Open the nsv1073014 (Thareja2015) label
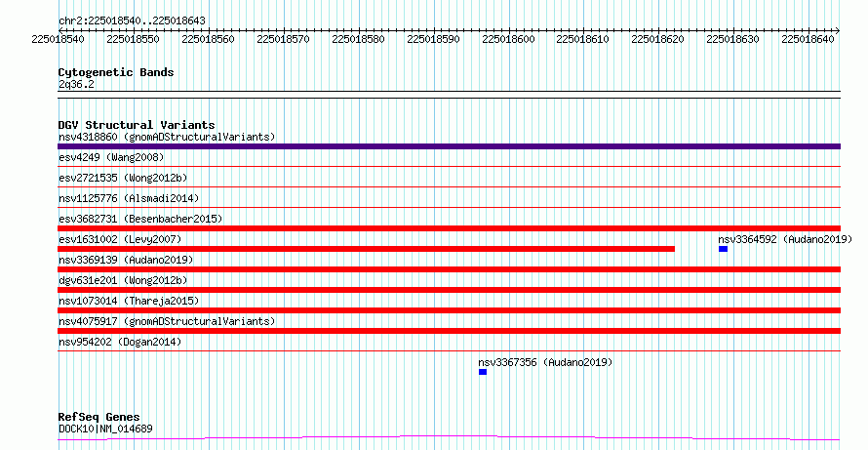The width and height of the screenshot is (868, 450). pos(129,301)
